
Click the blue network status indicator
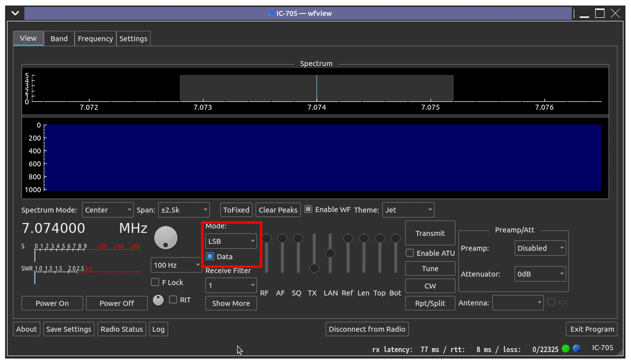pos(576,348)
